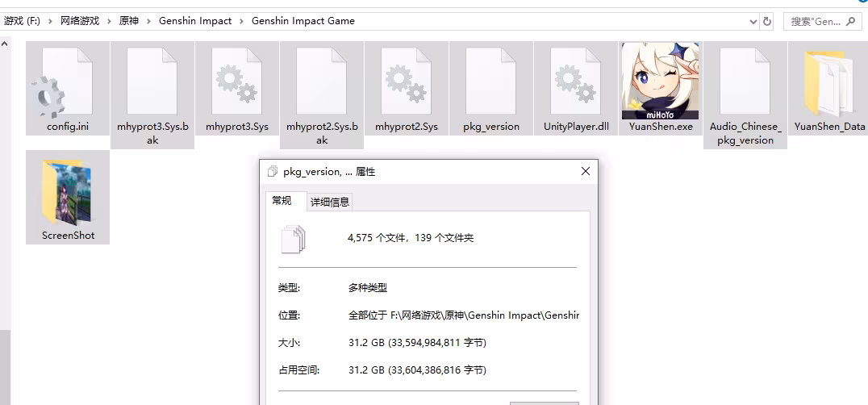Screen dimensions: 868x405
Task: Navigate to 网络游戏 breadcrumb
Action: coord(80,21)
